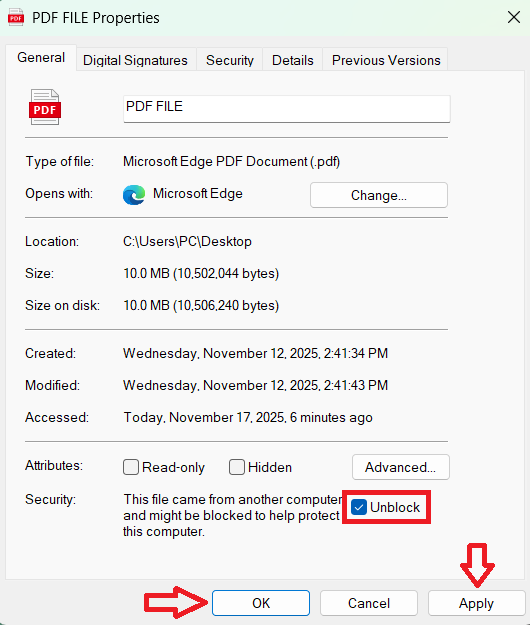This screenshot has width=531, height=625.
Task: Click the Change... button for Opens with
Action: 379,195
